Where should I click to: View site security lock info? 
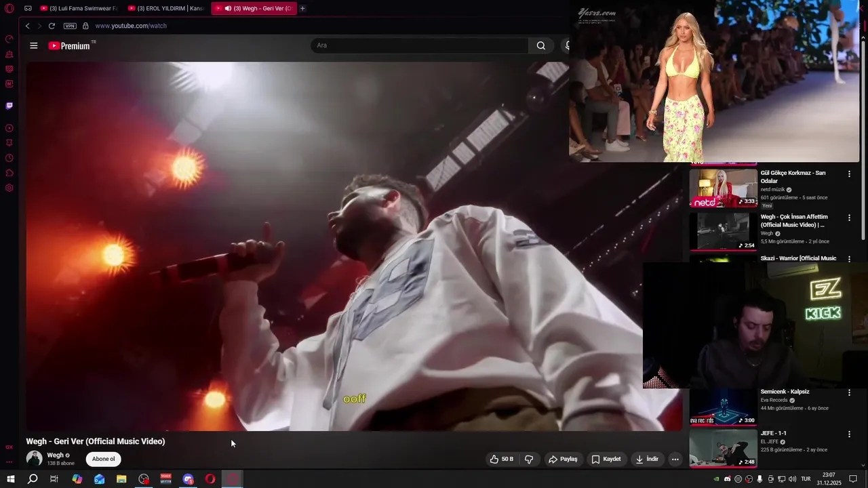85,26
